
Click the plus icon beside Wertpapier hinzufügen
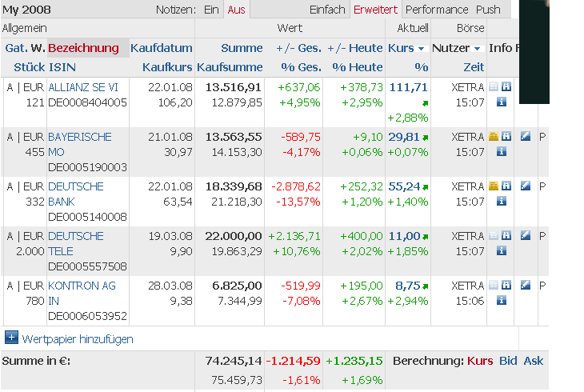pos(11,338)
